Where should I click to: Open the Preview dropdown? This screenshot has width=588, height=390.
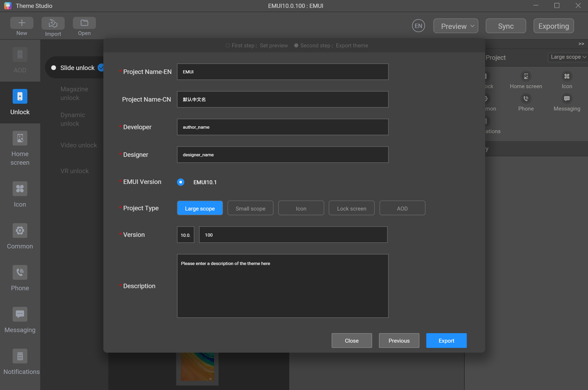(x=456, y=26)
